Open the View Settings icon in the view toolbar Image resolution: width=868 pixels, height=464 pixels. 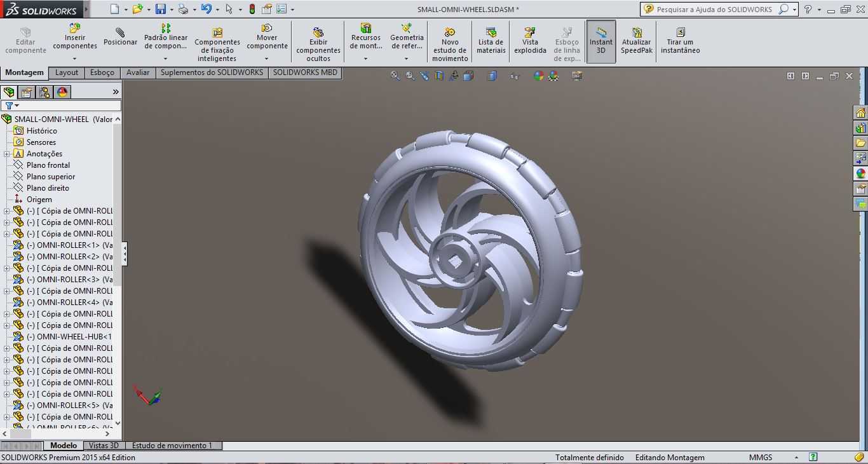577,76
